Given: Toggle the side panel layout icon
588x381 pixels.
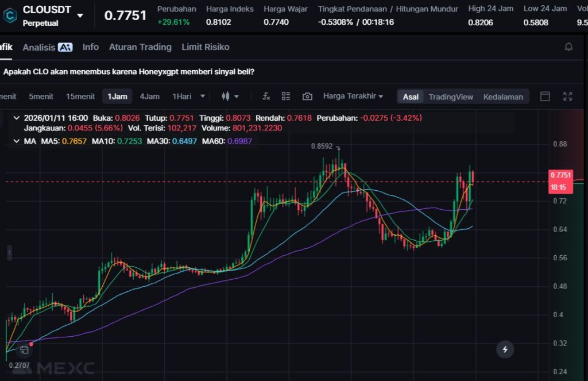Looking at the screenshot, I should 545,97.
